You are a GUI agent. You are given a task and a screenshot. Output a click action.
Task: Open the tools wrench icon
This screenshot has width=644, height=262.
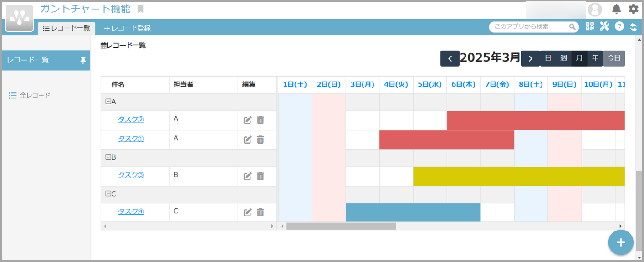pyautogui.click(x=604, y=26)
